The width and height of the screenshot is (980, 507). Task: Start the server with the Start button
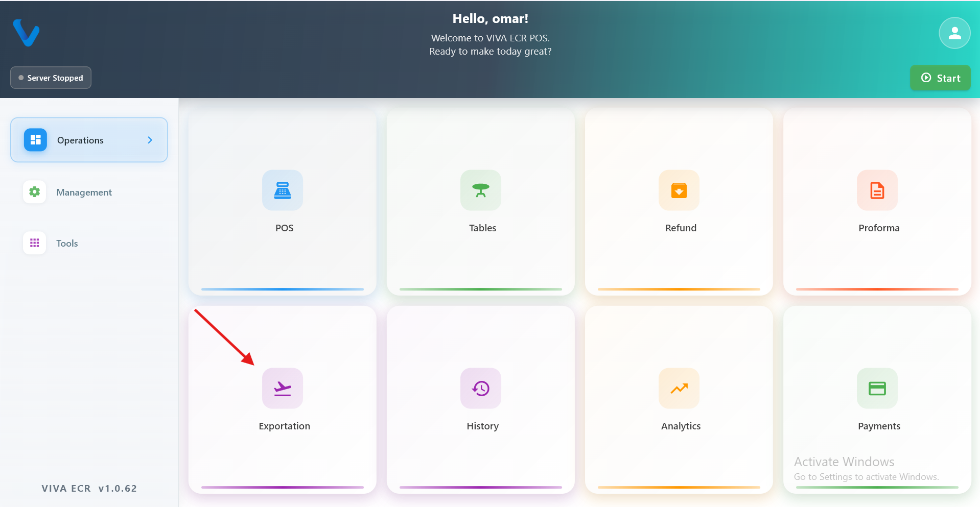coord(940,78)
